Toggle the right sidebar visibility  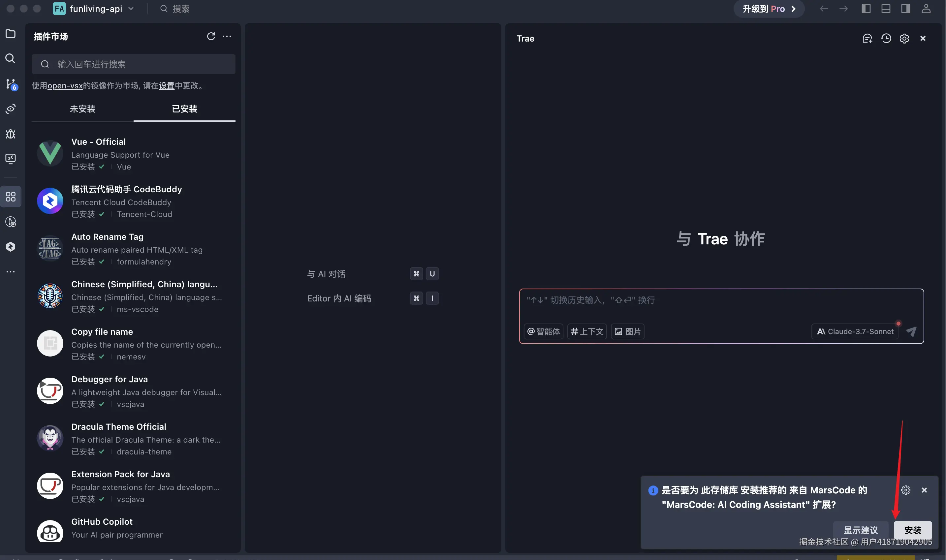(x=906, y=8)
